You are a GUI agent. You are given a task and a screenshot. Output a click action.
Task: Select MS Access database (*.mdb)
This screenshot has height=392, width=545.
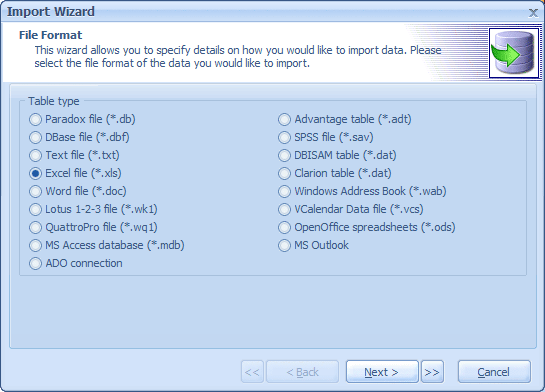coord(107,245)
